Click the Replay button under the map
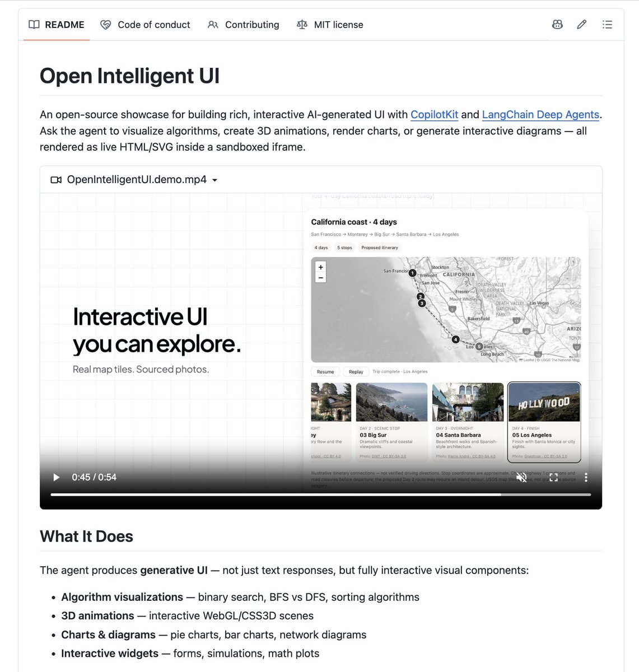 coord(356,371)
